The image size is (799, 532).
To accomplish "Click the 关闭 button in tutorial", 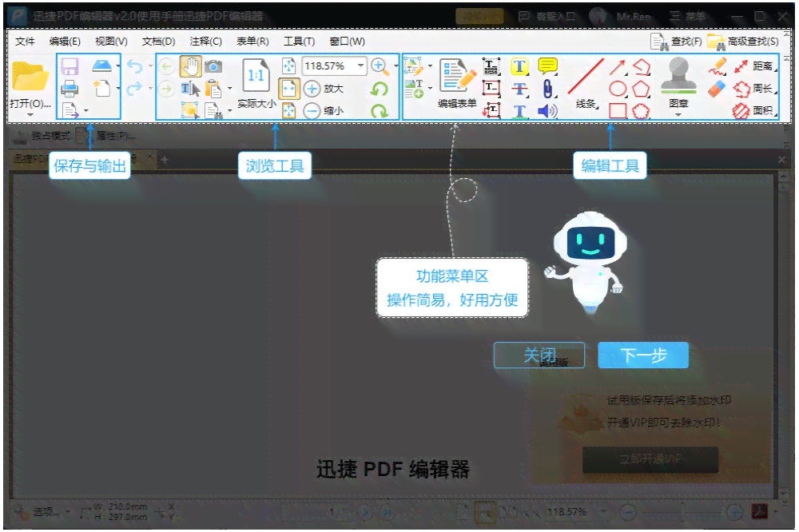I will [x=539, y=355].
